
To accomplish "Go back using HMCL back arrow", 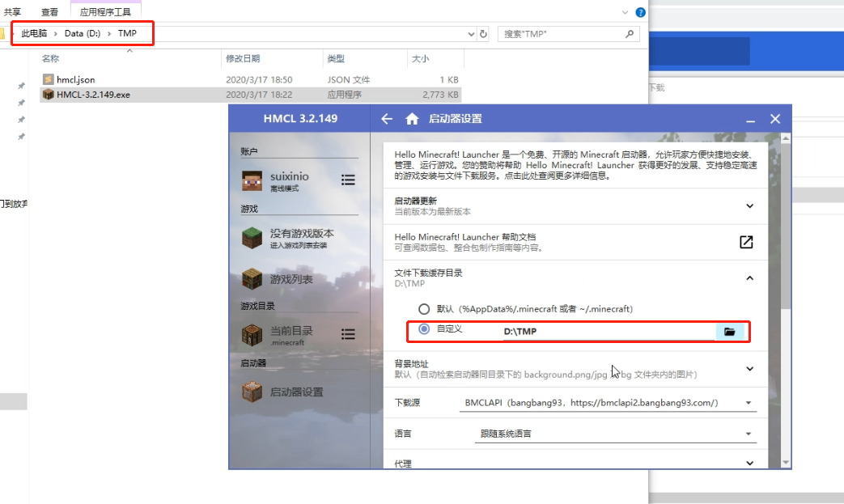I will click(387, 119).
